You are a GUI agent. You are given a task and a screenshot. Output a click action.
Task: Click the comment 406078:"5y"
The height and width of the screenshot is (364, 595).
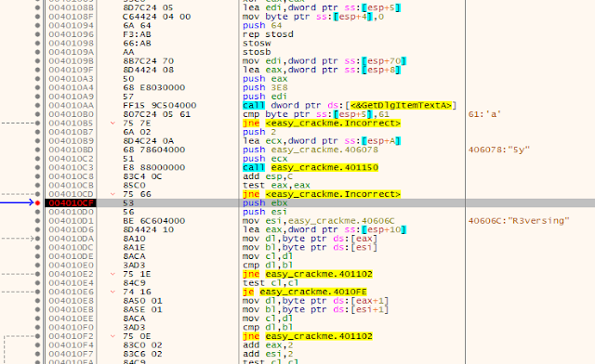[x=498, y=149]
